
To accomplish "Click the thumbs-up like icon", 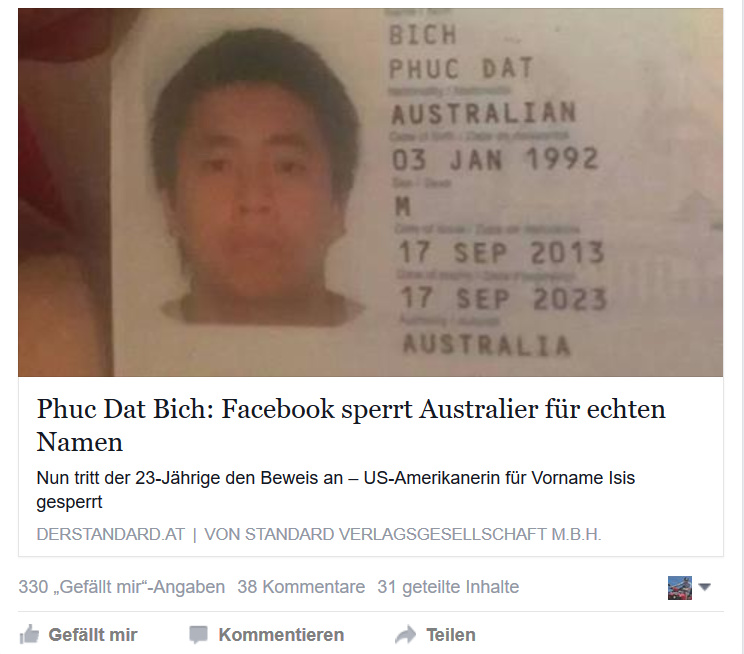I will tap(29, 635).
